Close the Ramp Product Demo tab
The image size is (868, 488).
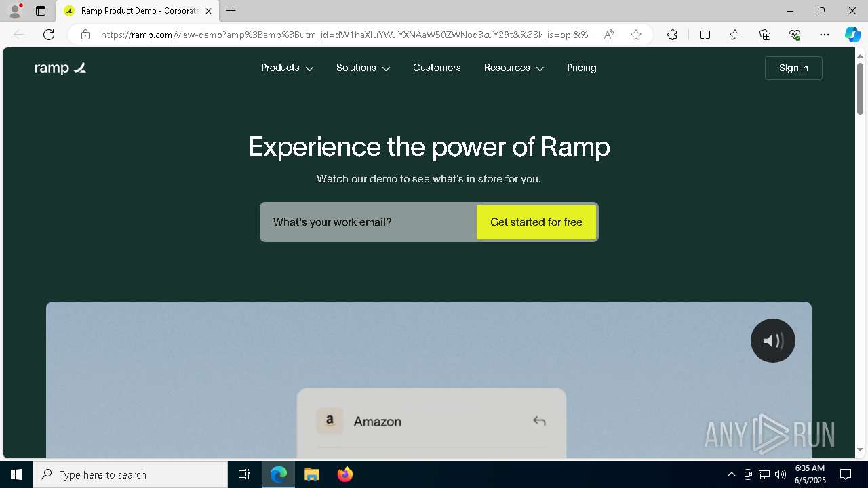click(x=209, y=11)
